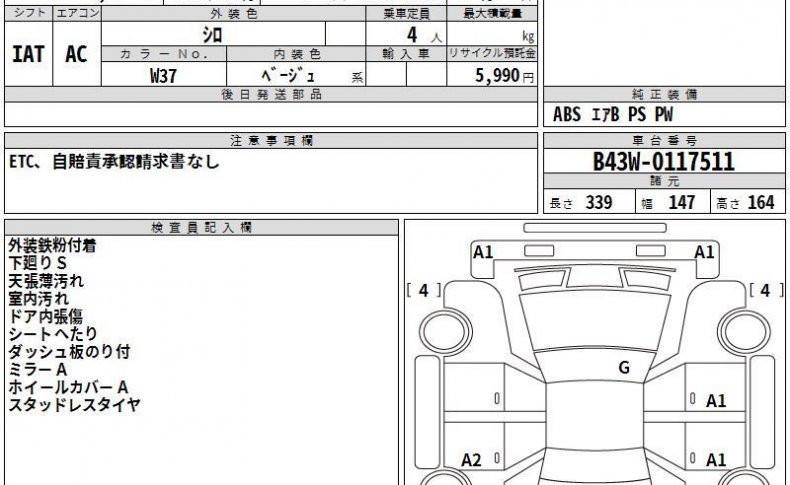Click the A1 mark at the bumper's right corner

tap(704, 252)
